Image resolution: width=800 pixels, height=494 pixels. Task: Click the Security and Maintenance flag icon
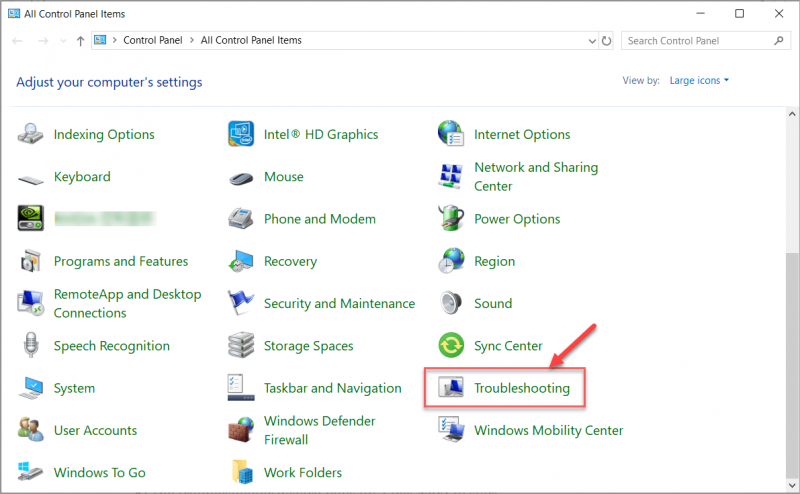point(241,302)
